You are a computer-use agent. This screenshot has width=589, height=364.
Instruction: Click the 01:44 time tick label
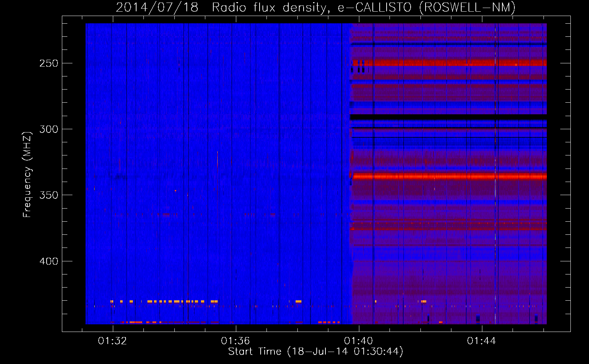pos(482,341)
